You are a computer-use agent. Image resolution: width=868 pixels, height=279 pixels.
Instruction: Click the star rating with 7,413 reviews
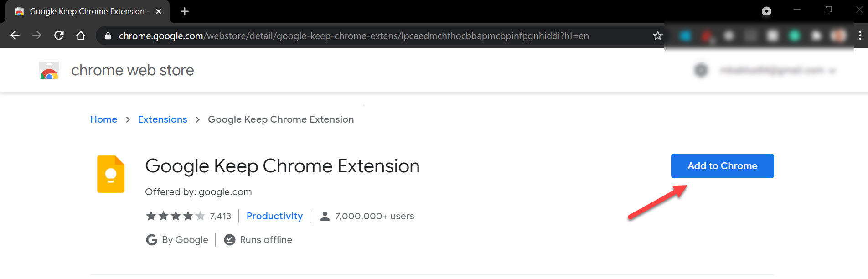(188, 216)
